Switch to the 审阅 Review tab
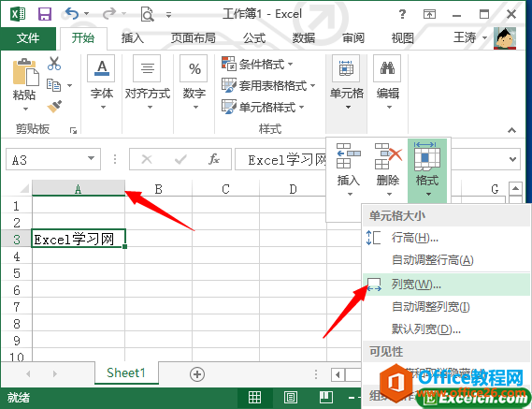The width and height of the screenshot is (532, 409). click(353, 38)
